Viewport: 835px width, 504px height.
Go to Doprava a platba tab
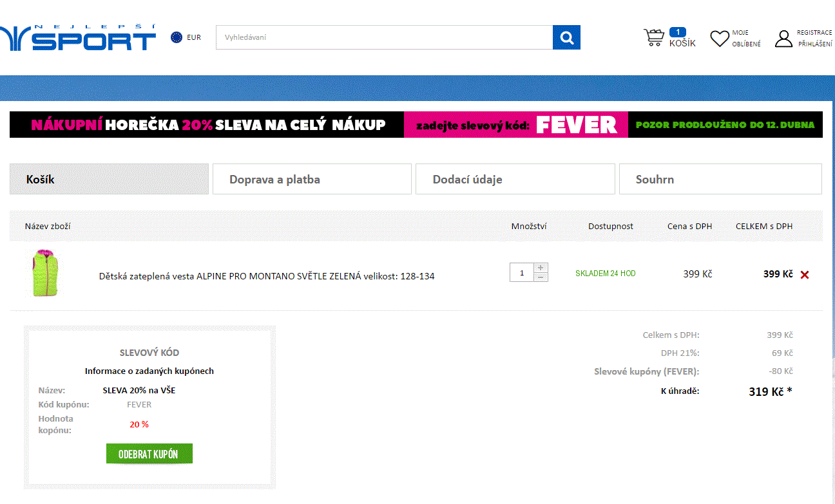click(x=312, y=179)
